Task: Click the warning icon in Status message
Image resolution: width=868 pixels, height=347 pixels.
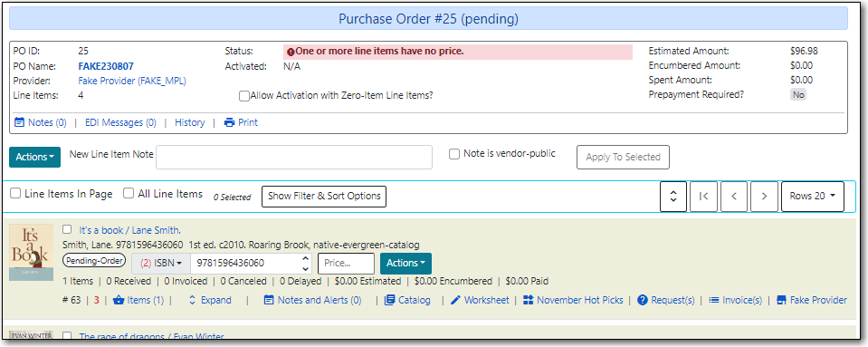Action: pyautogui.click(x=291, y=53)
